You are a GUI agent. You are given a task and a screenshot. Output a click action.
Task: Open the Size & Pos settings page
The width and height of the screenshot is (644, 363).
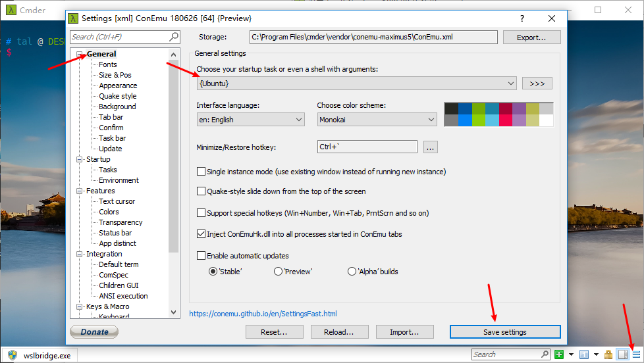(x=115, y=75)
